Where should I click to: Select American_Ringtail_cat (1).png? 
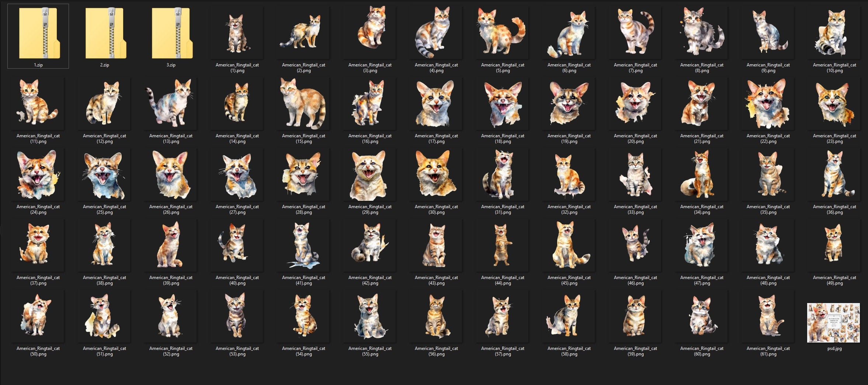[x=237, y=33]
